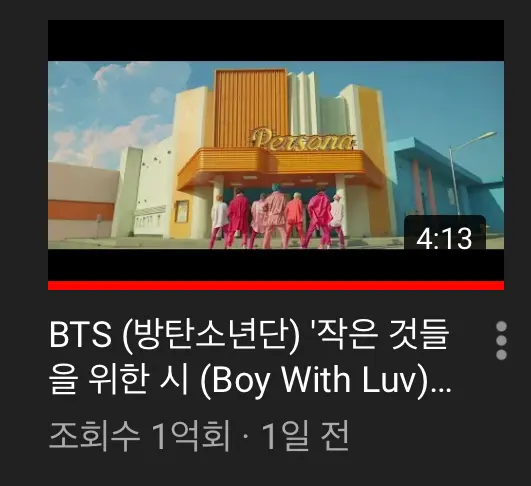Click the 을 위한 시 text in the title

tap(119, 379)
